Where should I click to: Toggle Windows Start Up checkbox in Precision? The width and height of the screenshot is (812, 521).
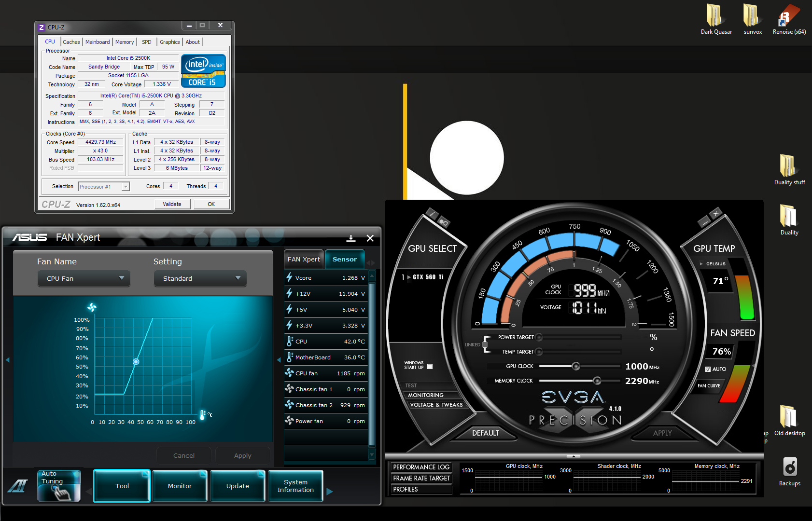pos(430,366)
